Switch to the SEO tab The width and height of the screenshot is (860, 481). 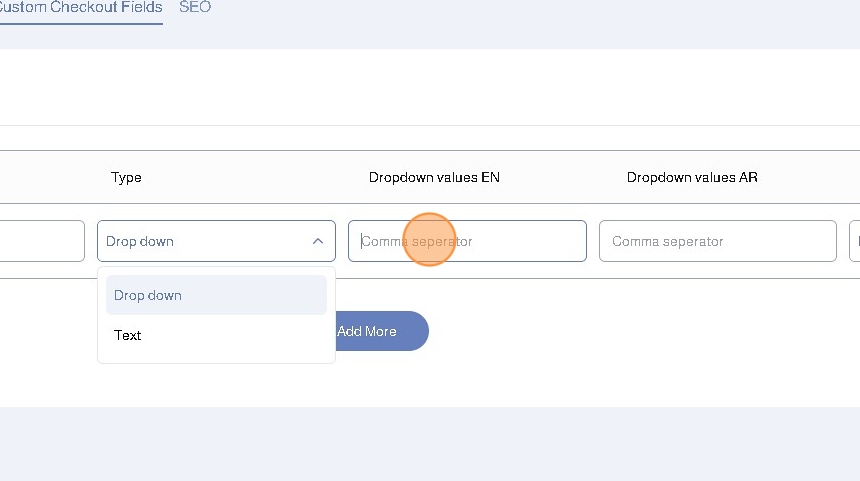click(195, 7)
